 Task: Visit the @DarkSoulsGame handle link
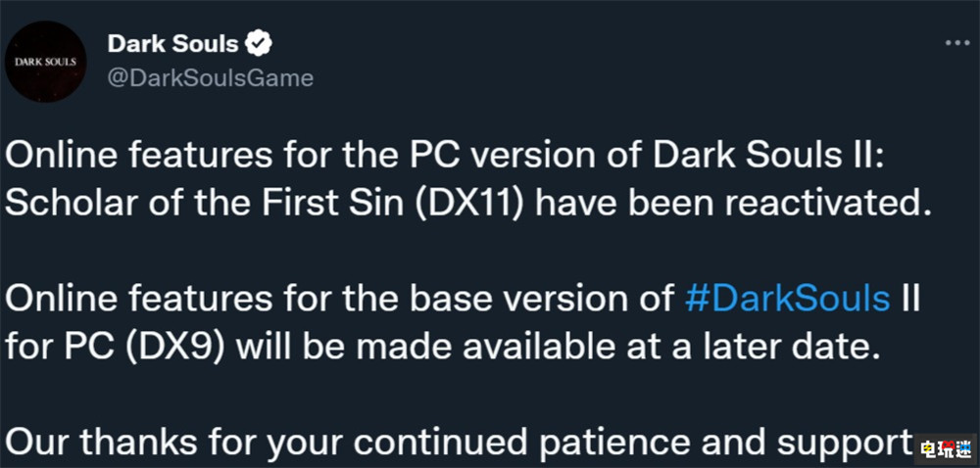pyautogui.click(x=210, y=77)
